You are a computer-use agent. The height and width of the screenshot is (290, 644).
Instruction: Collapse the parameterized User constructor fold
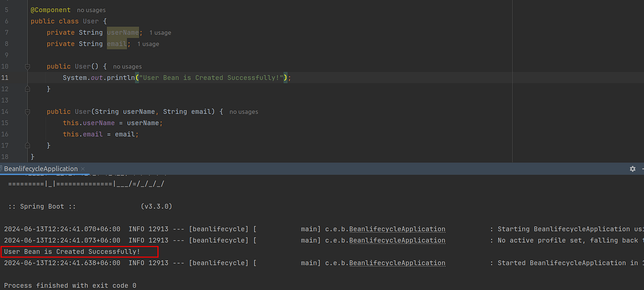click(x=27, y=112)
